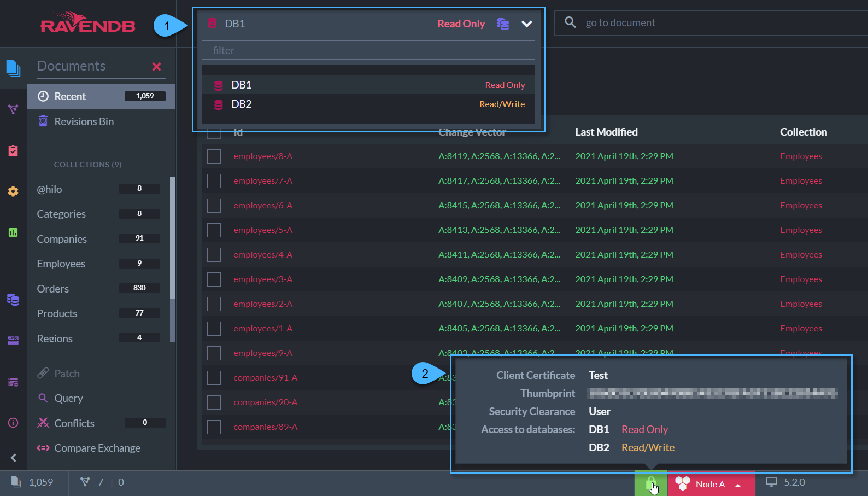868x496 pixels.
Task: Select DB2 in the database list
Action: (x=368, y=104)
